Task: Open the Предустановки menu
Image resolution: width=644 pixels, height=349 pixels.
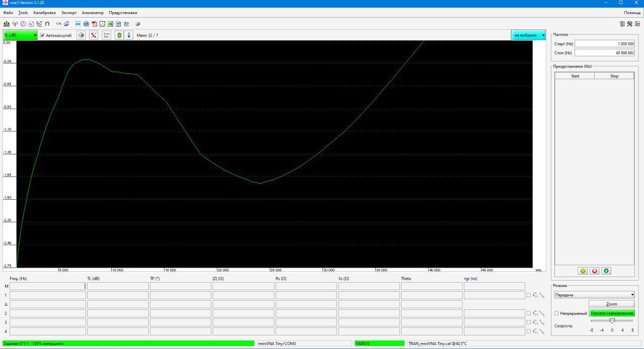Action: tap(123, 13)
